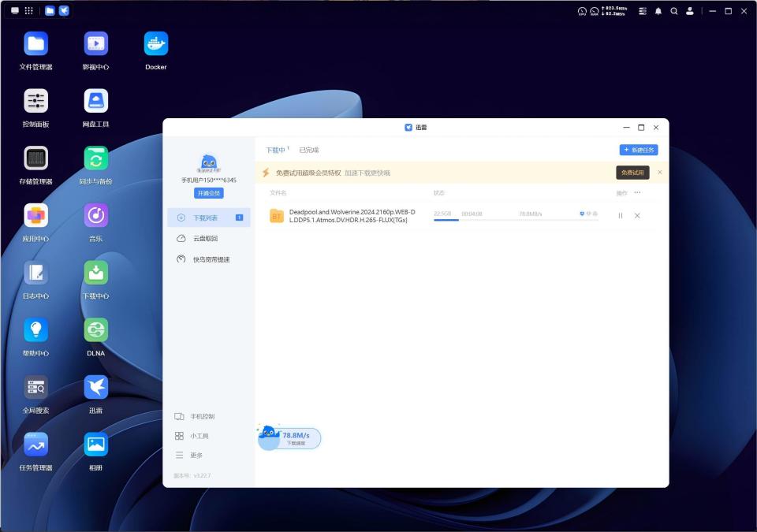Screen dimensions: 757x532
Task: Pause the Deadpool and Wolverine download
Action: point(621,216)
